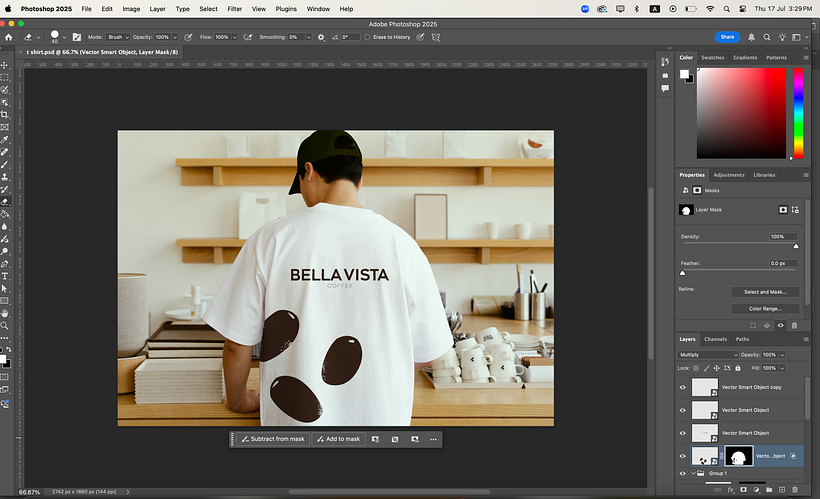820x499 pixels.
Task: Select the Crop tool
Action: (x=5, y=115)
